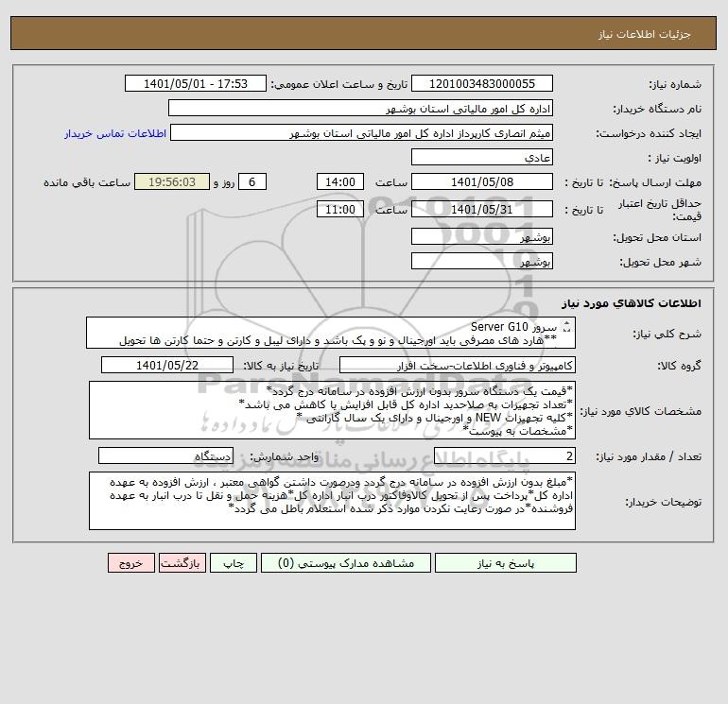Click the ساعت باقی مانده text
Screen dimensions: 728x704
(x=87, y=182)
